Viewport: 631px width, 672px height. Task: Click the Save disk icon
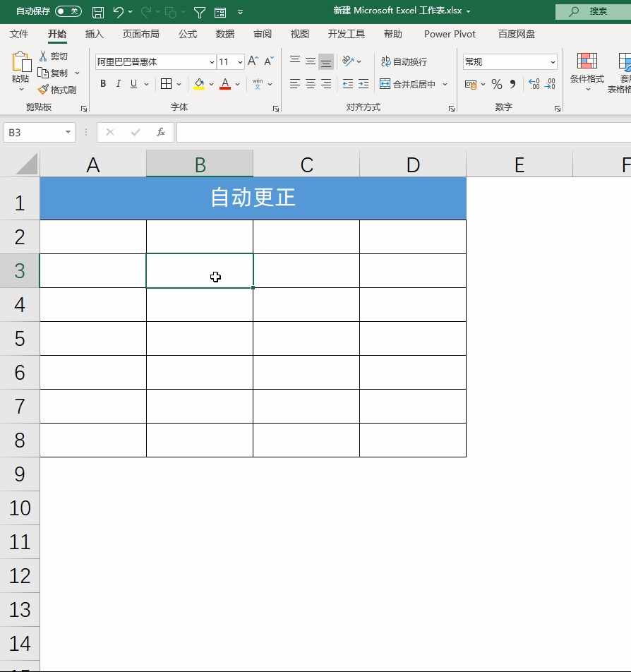pyautogui.click(x=98, y=12)
